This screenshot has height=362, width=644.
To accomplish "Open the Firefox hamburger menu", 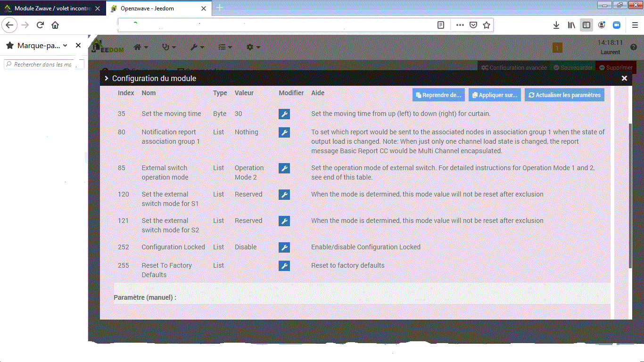I will pos(634,25).
